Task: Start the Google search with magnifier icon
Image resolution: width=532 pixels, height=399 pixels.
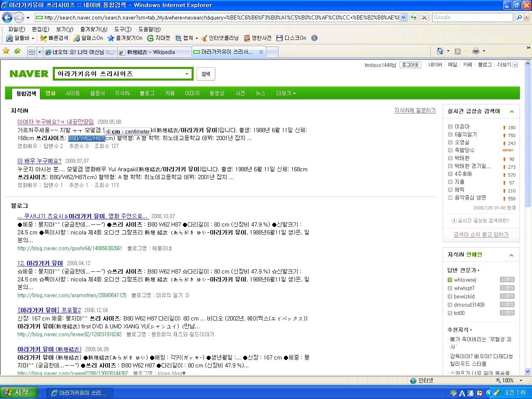Action: click(519, 17)
